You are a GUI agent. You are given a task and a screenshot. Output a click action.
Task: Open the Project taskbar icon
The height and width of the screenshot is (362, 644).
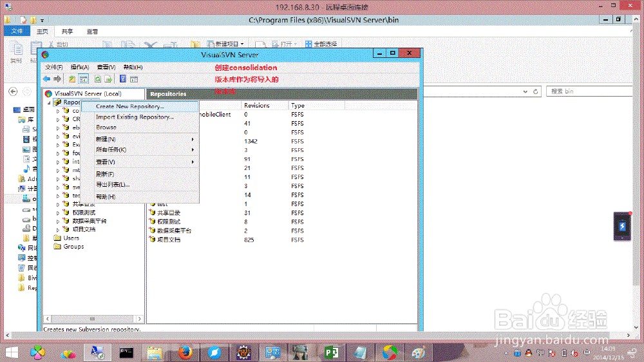click(x=332, y=352)
